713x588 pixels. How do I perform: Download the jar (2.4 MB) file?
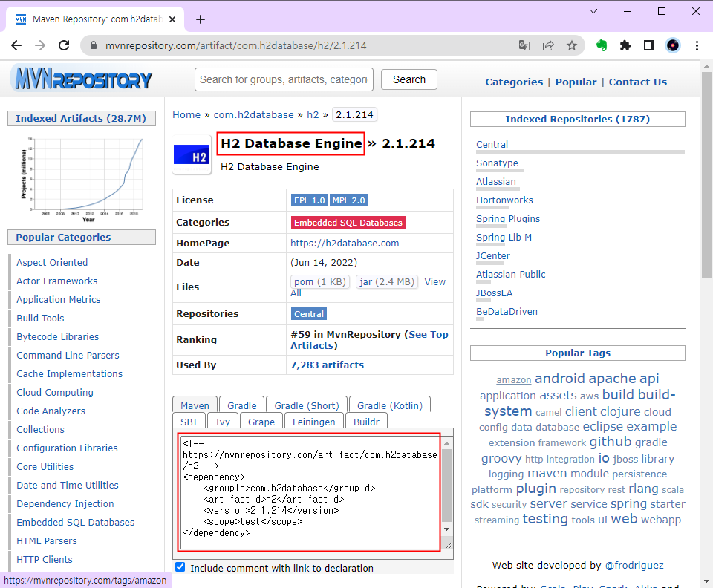tap(386, 281)
